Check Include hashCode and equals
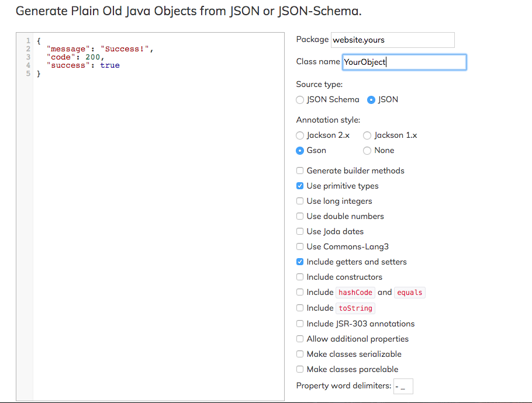This screenshot has height=403, width=532. [300, 293]
